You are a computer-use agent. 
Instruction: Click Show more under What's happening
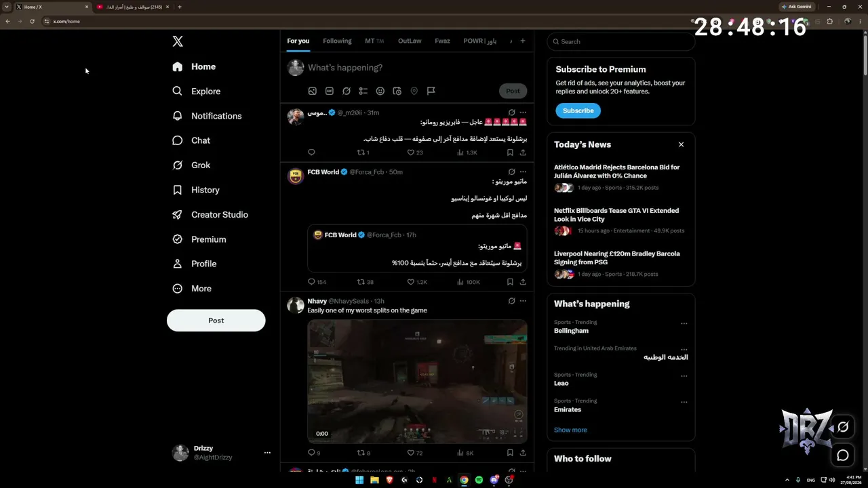570,430
